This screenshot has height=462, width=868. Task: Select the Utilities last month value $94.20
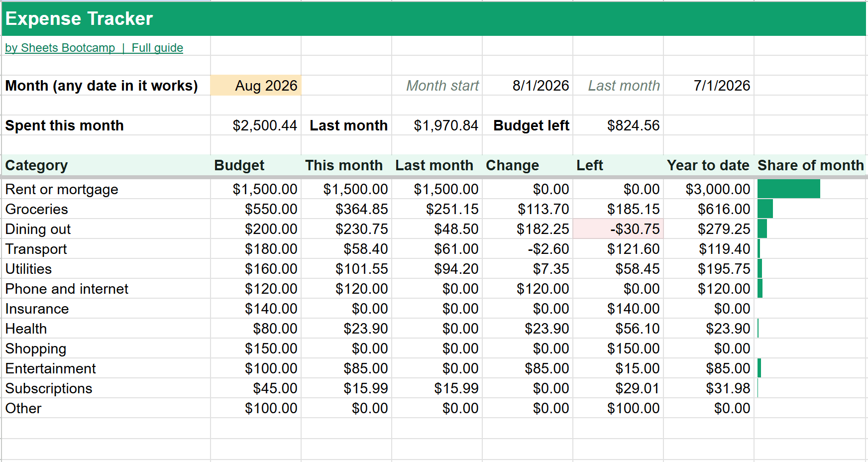click(x=437, y=269)
